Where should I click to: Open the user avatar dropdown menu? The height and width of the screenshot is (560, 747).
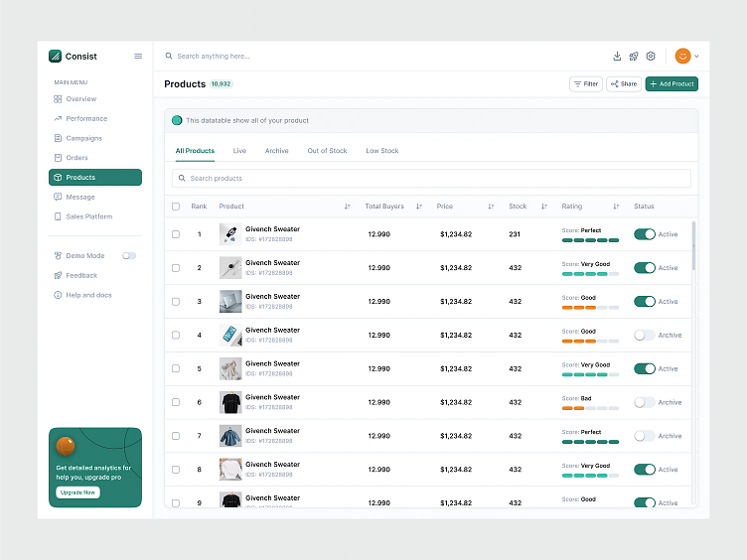[x=687, y=57]
